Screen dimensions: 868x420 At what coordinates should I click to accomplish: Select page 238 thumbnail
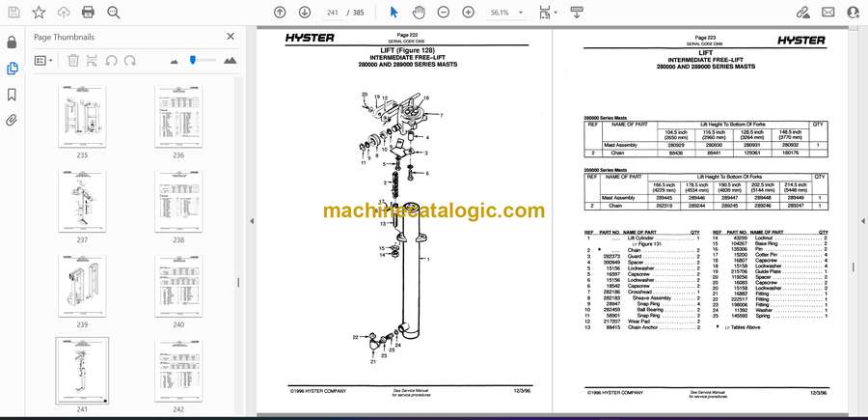point(178,201)
